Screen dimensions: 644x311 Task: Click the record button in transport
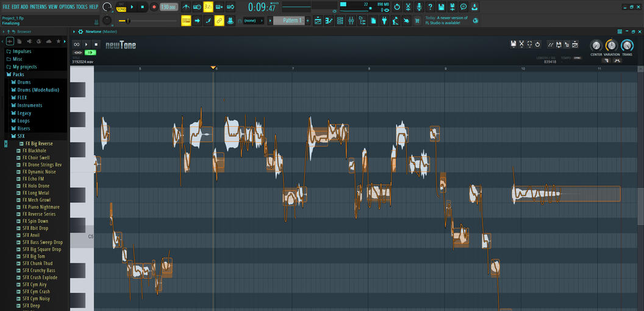(154, 7)
